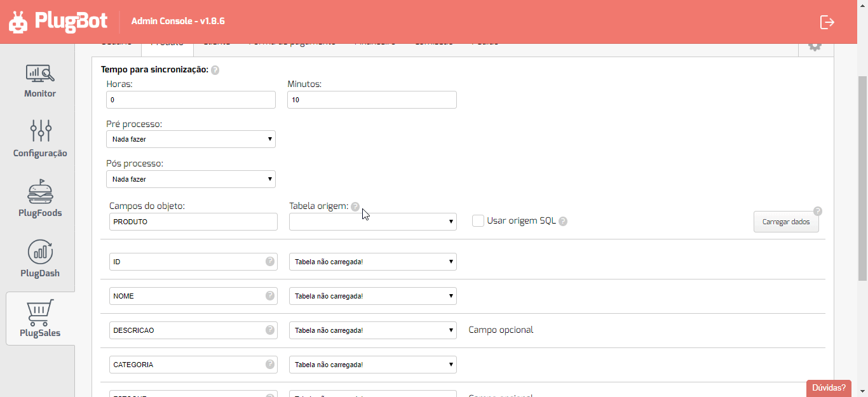The image size is (868, 397).
Task: Open the PlugFoods burger section
Action: tap(40, 198)
